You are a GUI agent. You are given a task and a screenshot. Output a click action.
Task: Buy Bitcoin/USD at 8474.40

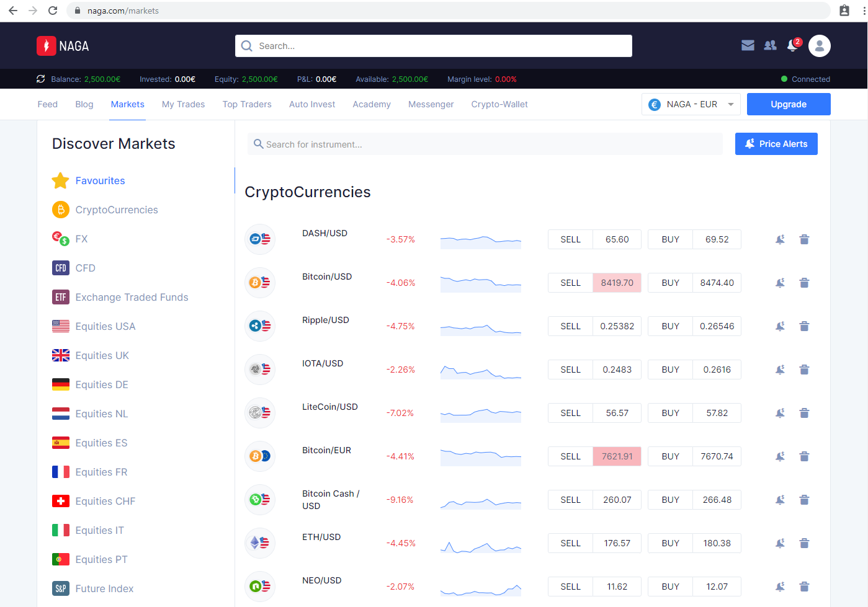694,283
